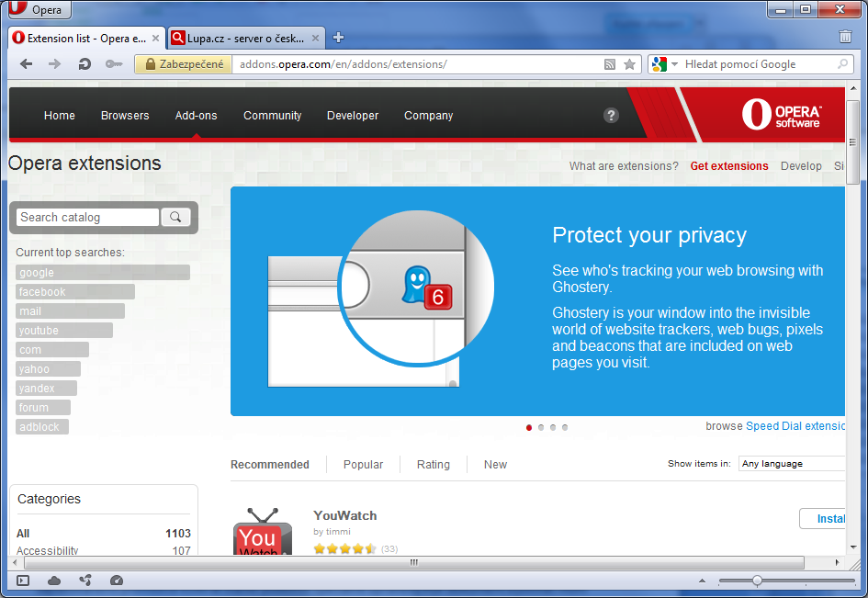Open Opera Link cloud icon
Screen dimensions: 868x598
(54, 581)
